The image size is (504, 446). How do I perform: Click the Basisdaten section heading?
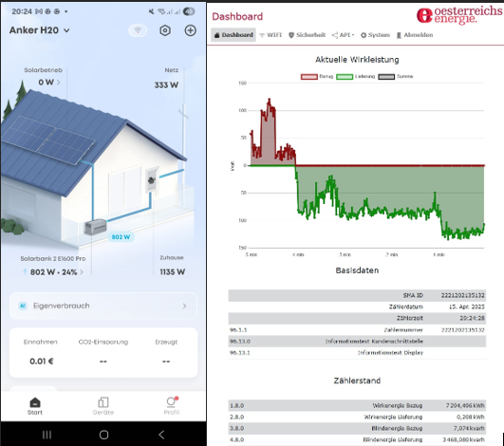(x=357, y=270)
